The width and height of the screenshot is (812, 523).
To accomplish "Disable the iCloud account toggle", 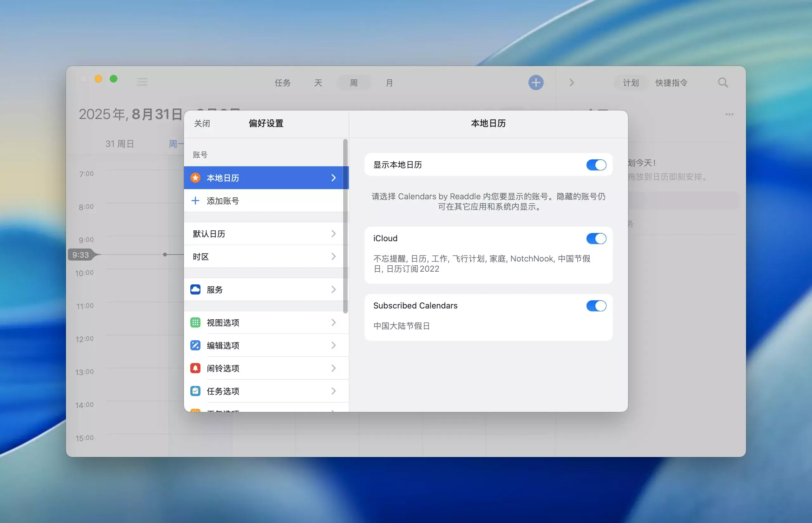I will [596, 238].
